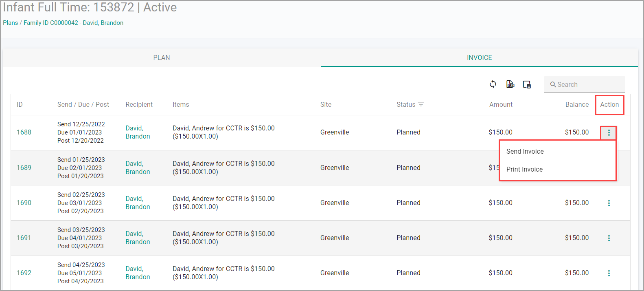Focus the invoice Search field
Image resolution: width=644 pixels, height=291 pixels.
tap(585, 84)
